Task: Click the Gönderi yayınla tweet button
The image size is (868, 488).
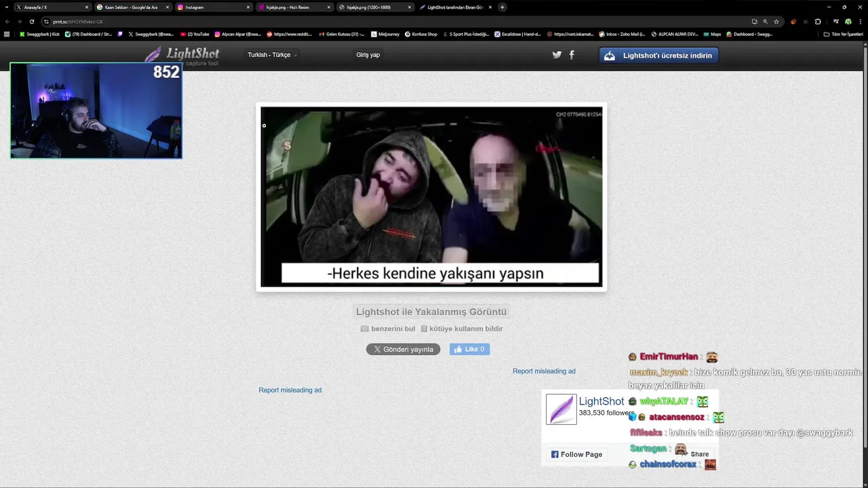Action: [x=403, y=349]
